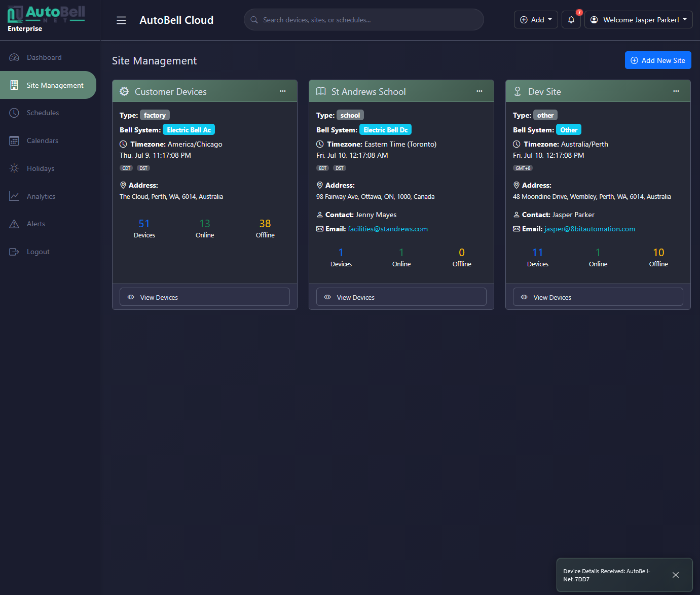Click the Electric Bell Ac badge
The image size is (700, 595).
(189, 130)
